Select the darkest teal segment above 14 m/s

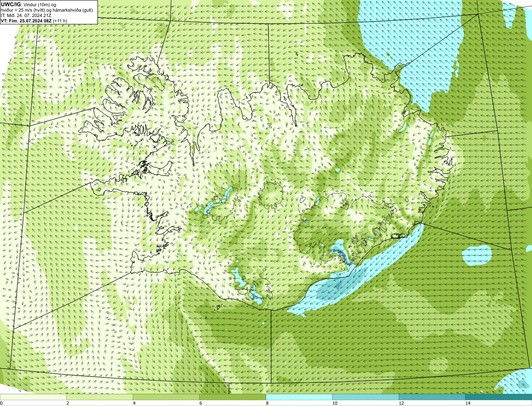pos(499,397)
